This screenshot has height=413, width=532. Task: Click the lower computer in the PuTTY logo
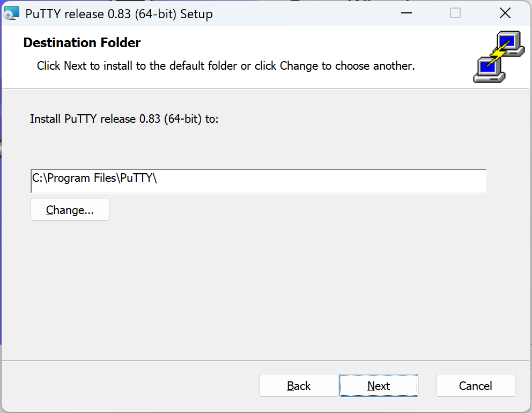[x=488, y=69]
